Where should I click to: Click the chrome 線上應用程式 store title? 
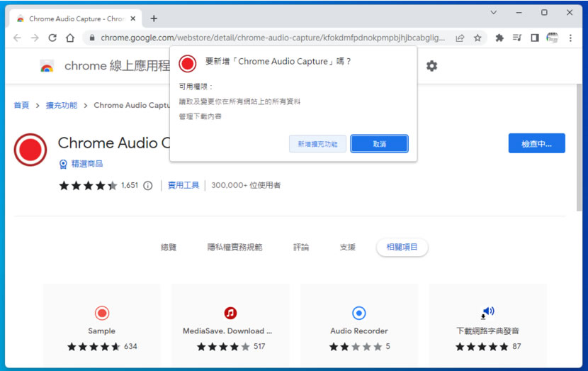click(118, 66)
